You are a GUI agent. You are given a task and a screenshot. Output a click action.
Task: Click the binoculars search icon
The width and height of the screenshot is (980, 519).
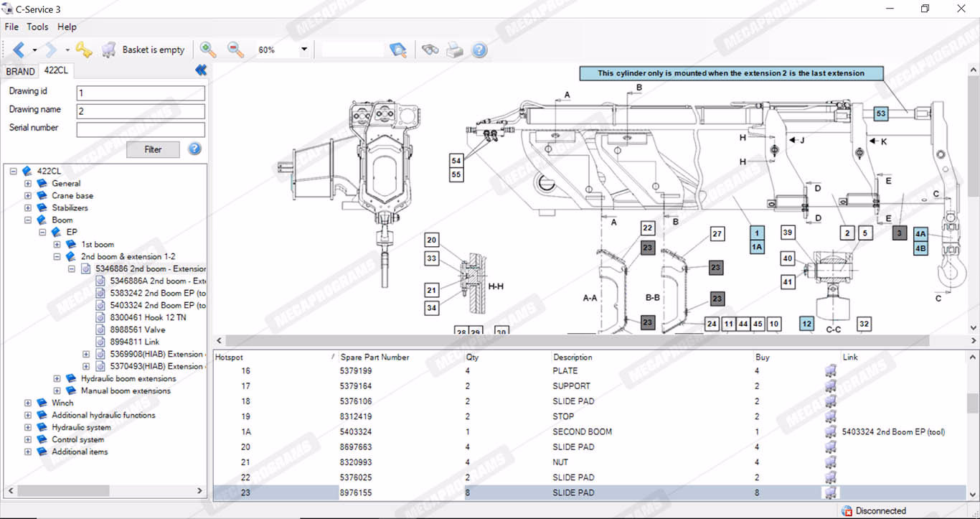[430, 50]
